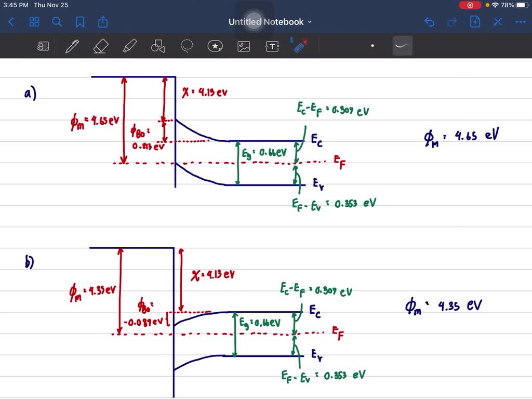Select the Eraser tool
The width and height of the screenshot is (532, 399).
click(100, 46)
